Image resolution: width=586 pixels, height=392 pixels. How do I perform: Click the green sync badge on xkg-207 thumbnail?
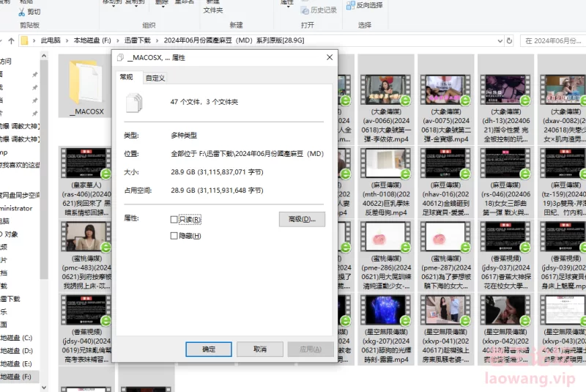406,321
